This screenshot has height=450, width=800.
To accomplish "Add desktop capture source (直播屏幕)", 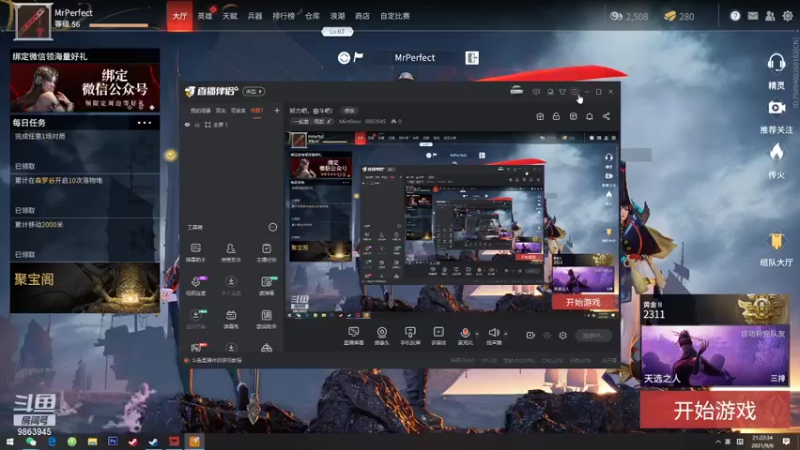I will pos(353,336).
